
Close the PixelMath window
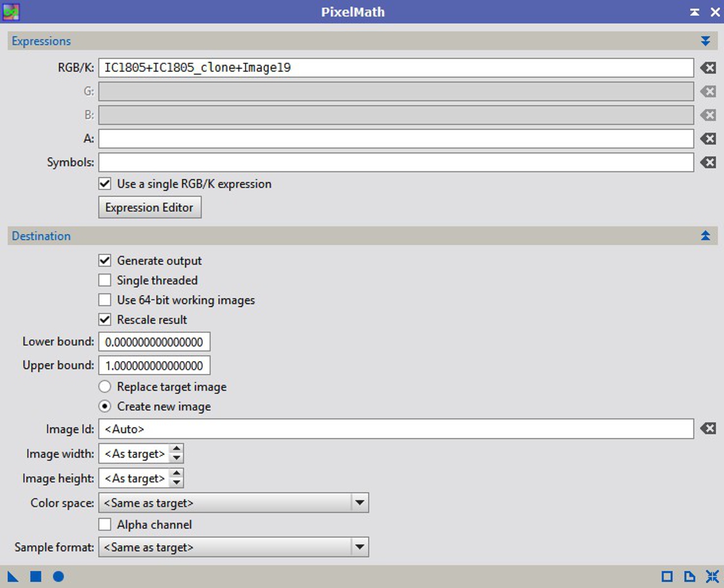pyautogui.click(x=715, y=12)
